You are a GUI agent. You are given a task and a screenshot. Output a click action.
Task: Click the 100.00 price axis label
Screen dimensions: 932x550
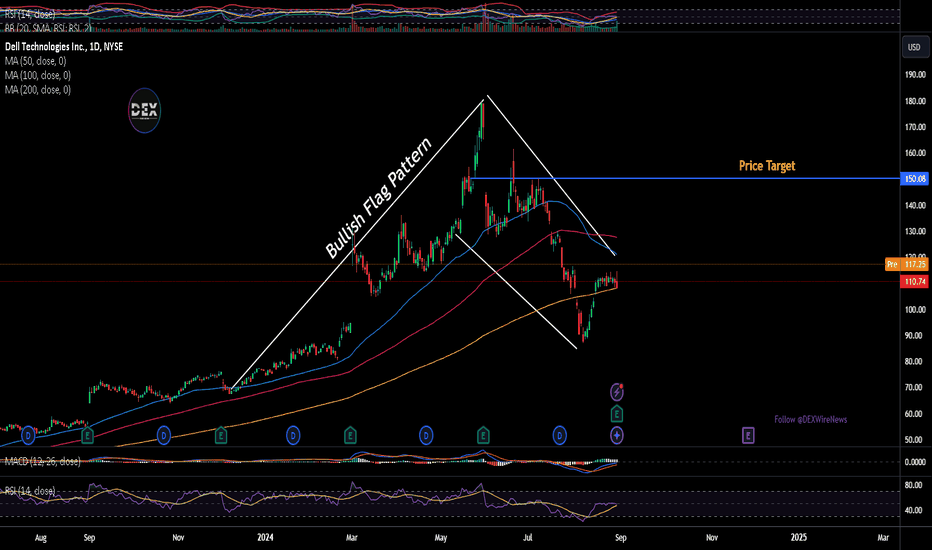click(915, 310)
